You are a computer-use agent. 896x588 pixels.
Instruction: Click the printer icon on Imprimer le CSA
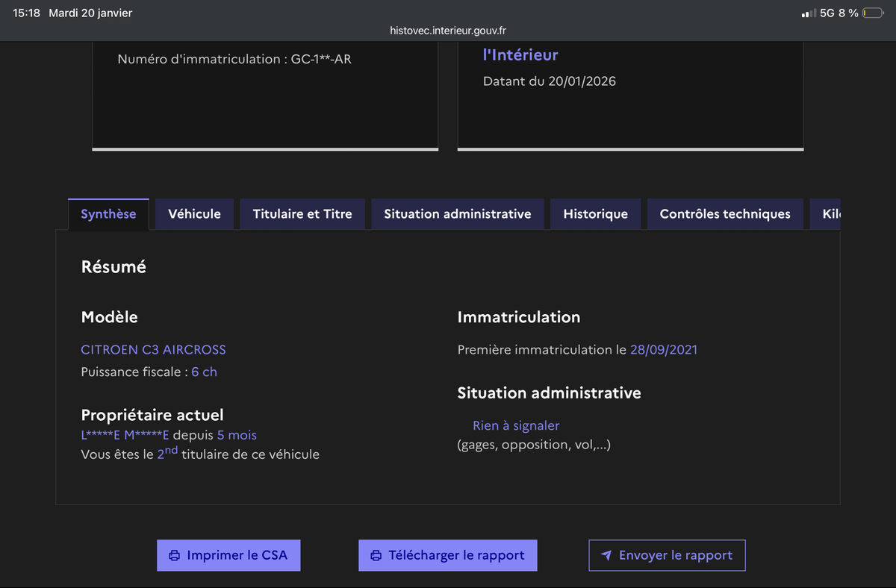pos(175,555)
